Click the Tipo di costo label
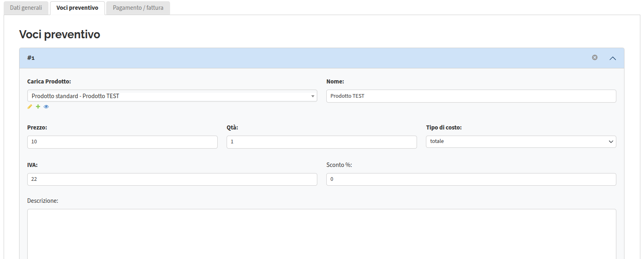The height and width of the screenshot is (259, 644). pyautogui.click(x=444, y=127)
